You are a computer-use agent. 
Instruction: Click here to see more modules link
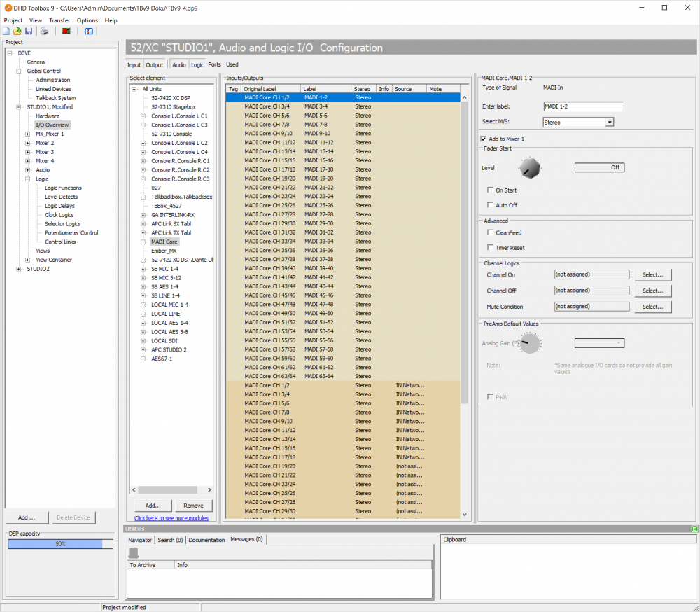pyautogui.click(x=171, y=517)
